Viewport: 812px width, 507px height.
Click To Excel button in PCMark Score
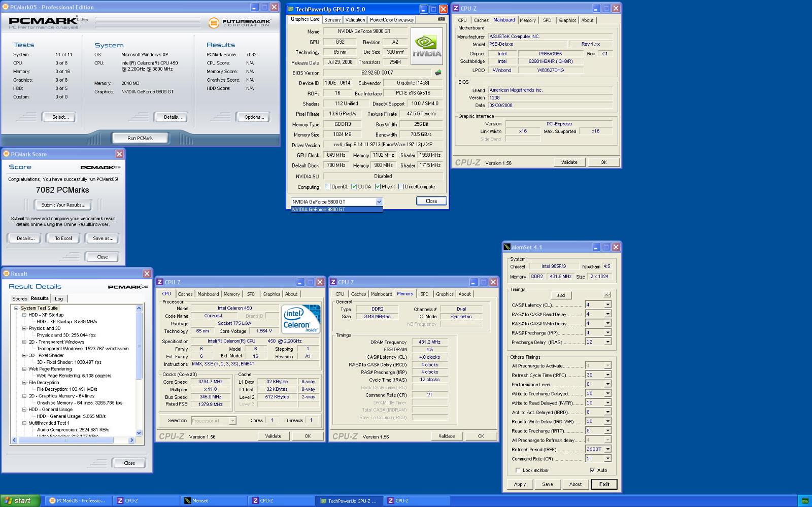click(63, 239)
